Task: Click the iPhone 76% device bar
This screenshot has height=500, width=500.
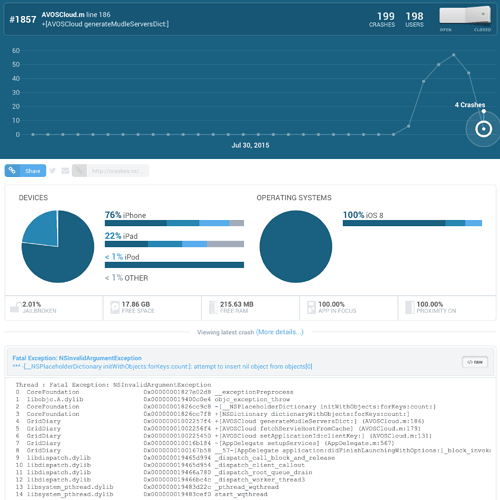Action: [x=174, y=223]
